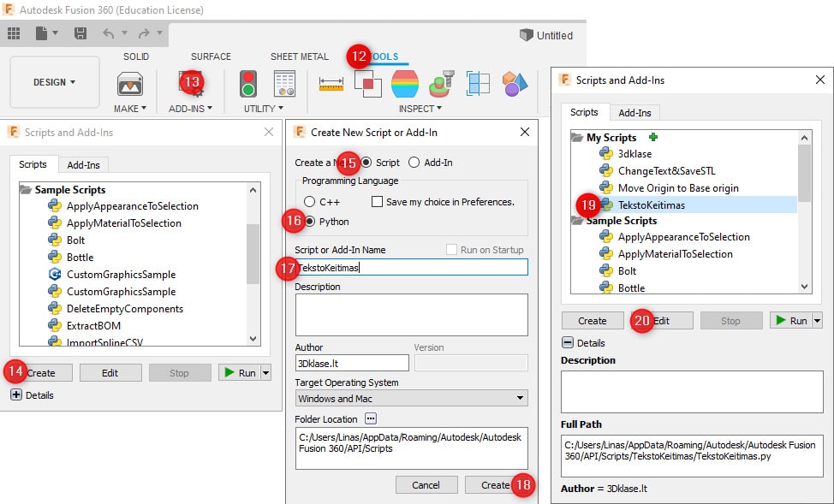
Task: Select the Center of Mass tool
Action: click(x=441, y=84)
